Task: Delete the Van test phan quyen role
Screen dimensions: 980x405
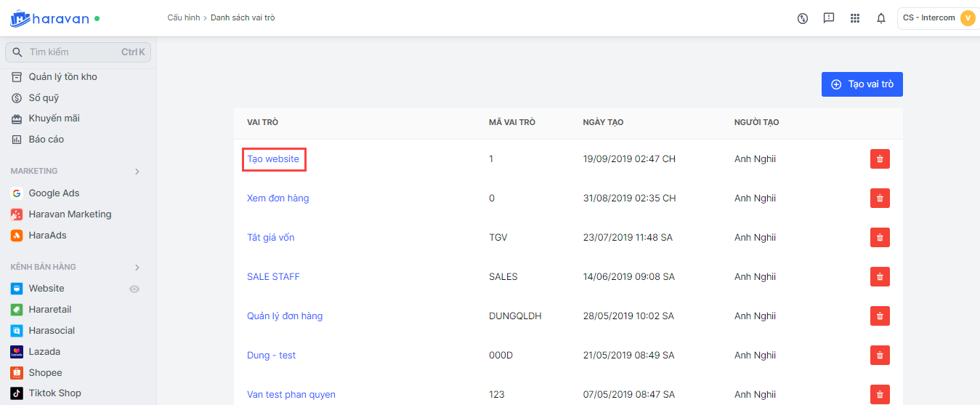Action: point(880,395)
